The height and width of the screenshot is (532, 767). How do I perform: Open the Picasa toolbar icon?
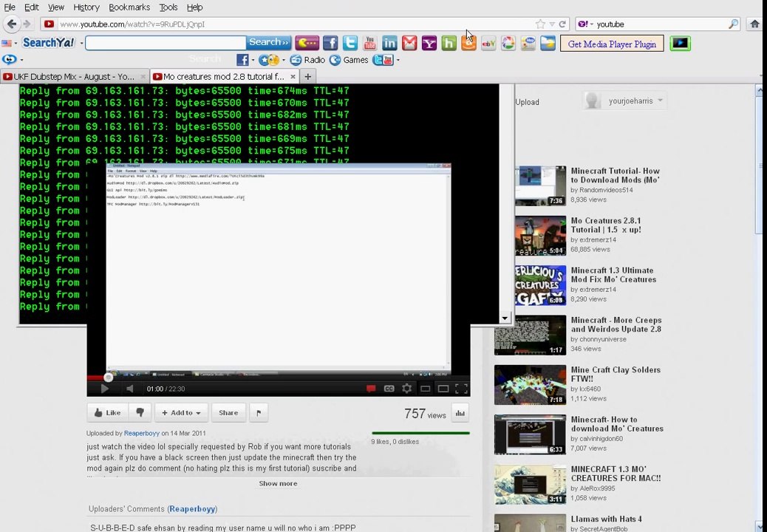[x=508, y=43]
